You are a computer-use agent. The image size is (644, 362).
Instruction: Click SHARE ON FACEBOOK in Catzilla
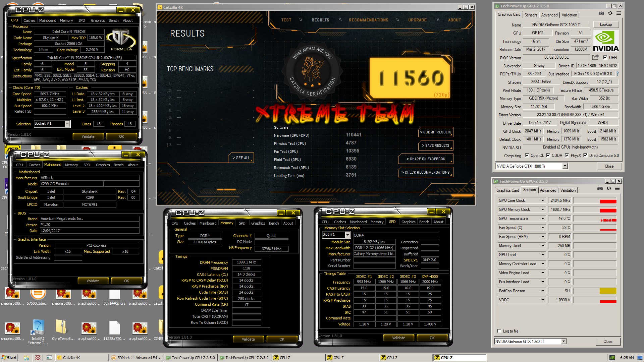click(x=426, y=159)
